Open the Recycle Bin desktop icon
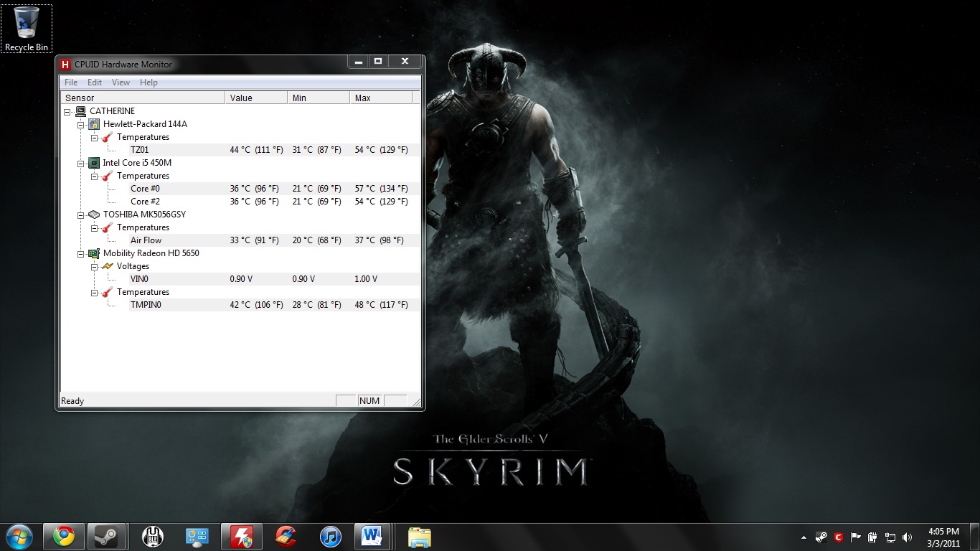 pyautogui.click(x=27, y=29)
